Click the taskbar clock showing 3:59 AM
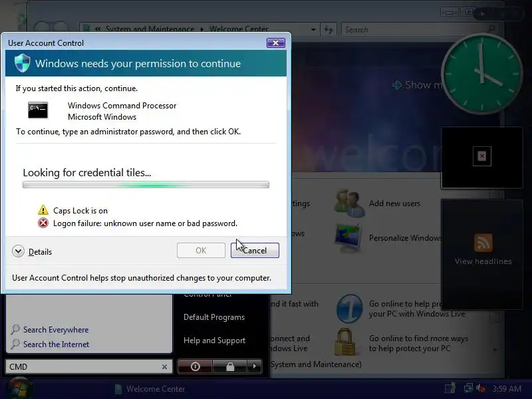Viewport: 532px width, 399px height. (x=507, y=388)
